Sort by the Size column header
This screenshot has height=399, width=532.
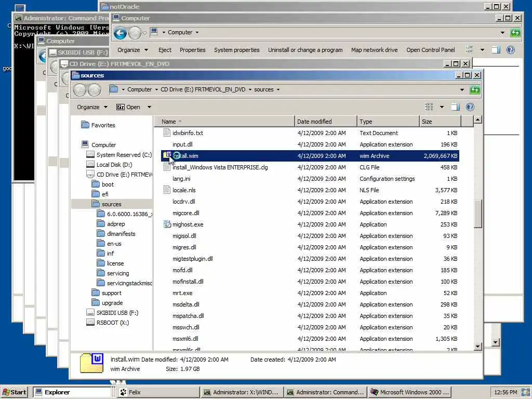(x=441, y=122)
